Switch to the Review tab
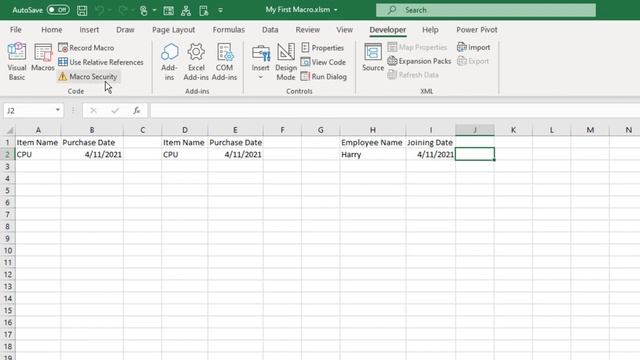This screenshot has width=640, height=360. tap(308, 30)
